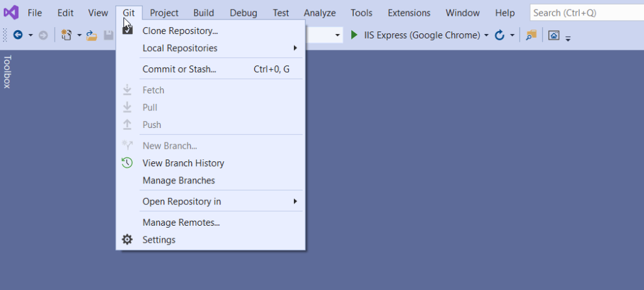Click the Search (Ctrl+Q) input box
The image size is (644, 290).
[585, 13]
